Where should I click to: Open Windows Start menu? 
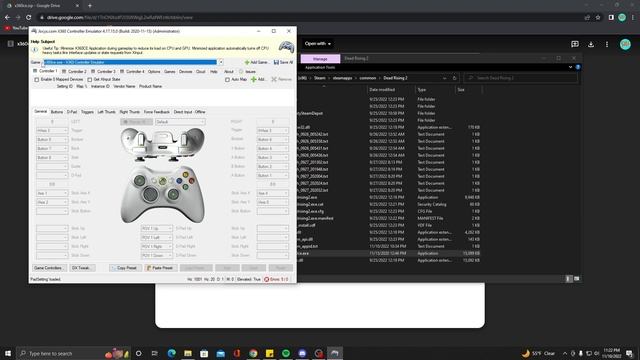pos(8,353)
